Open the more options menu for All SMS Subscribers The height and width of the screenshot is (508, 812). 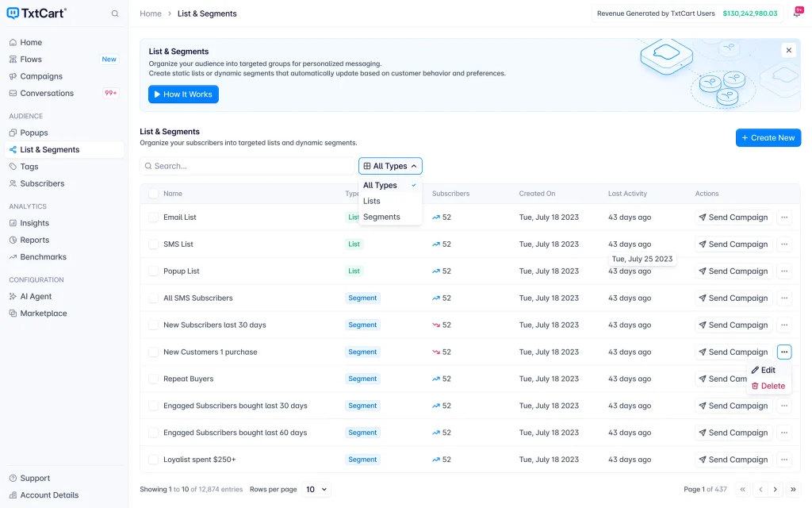click(x=784, y=298)
